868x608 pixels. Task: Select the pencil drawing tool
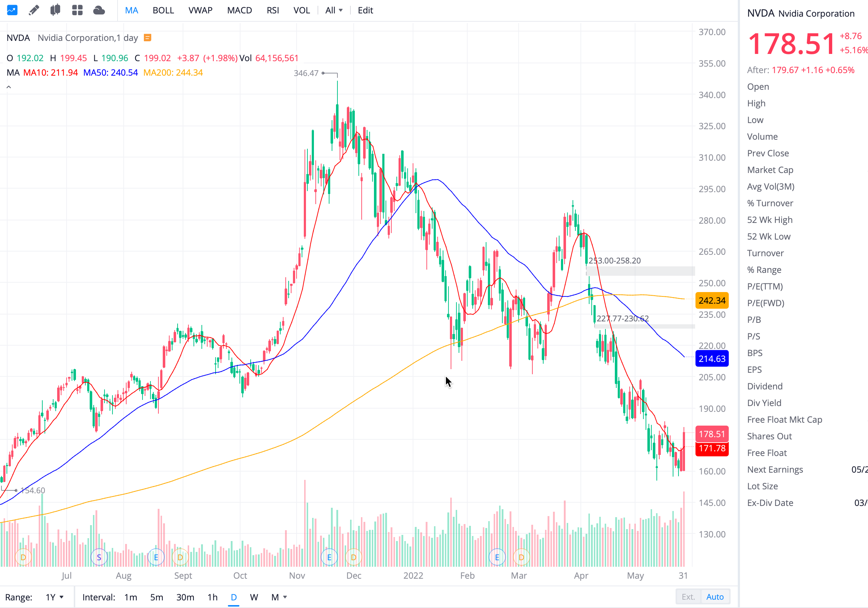coord(34,10)
